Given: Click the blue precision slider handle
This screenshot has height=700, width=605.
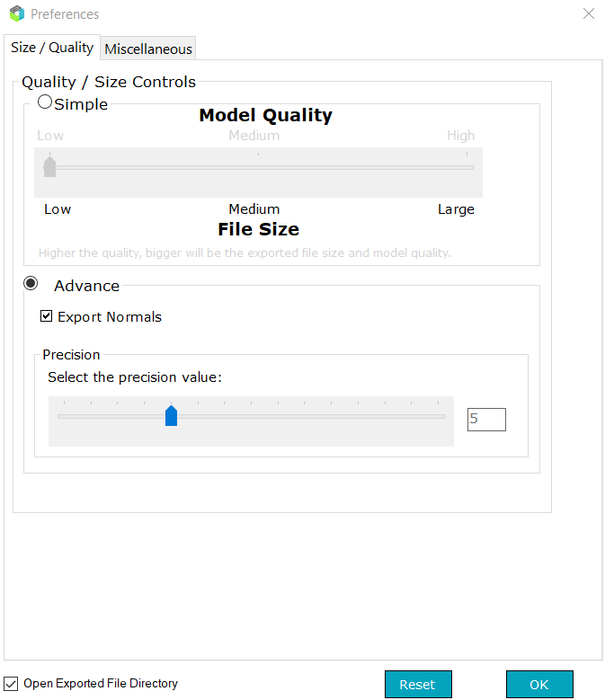Looking at the screenshot, I should coord(171,415).
